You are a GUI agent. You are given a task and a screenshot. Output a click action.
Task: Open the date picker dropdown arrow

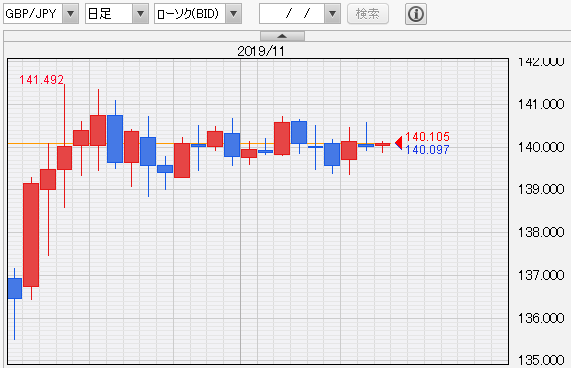(x=332, y=14)
